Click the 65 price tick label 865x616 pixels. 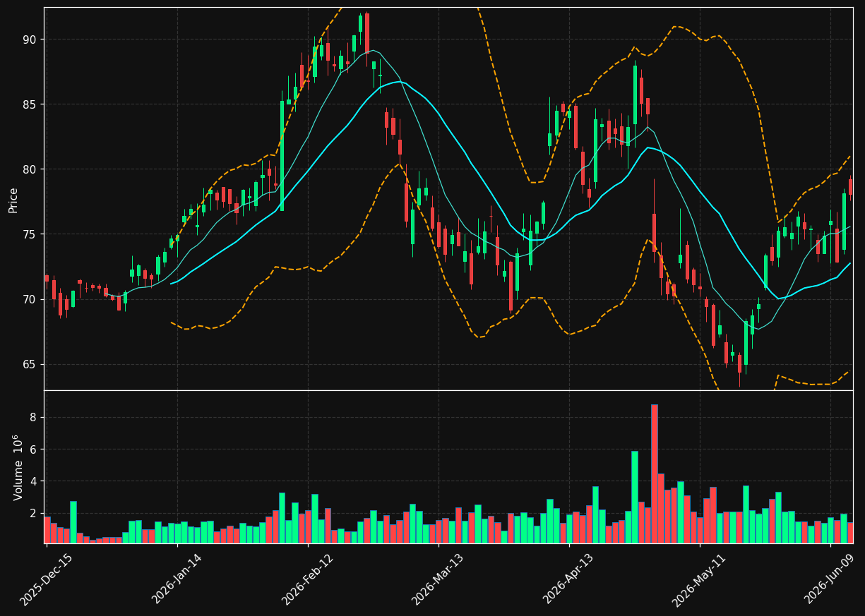click(x=29, y=365)
